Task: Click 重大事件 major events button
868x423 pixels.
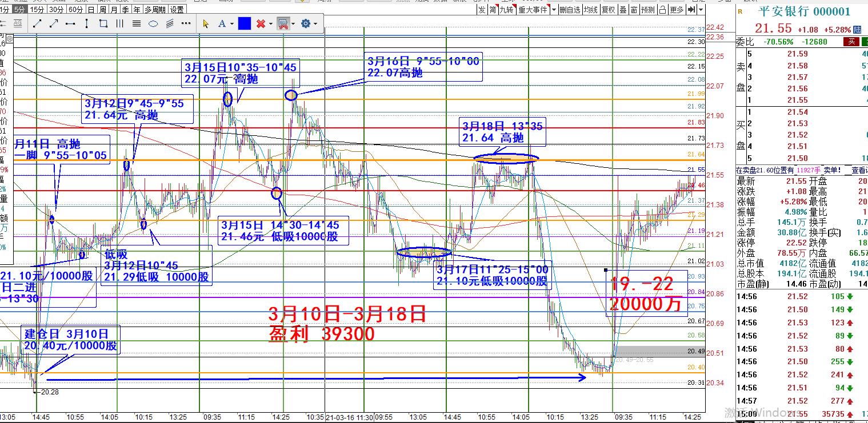Action: coord(533,10)
